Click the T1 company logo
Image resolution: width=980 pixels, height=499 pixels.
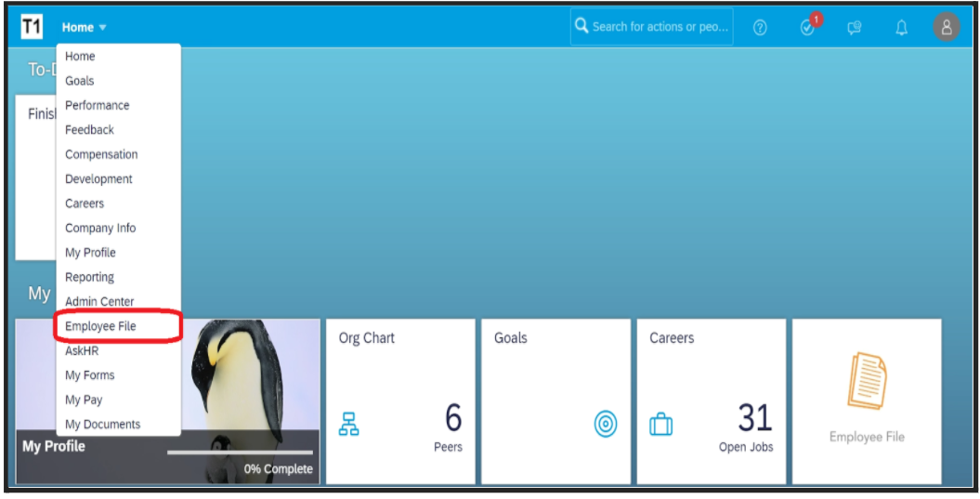32,27
